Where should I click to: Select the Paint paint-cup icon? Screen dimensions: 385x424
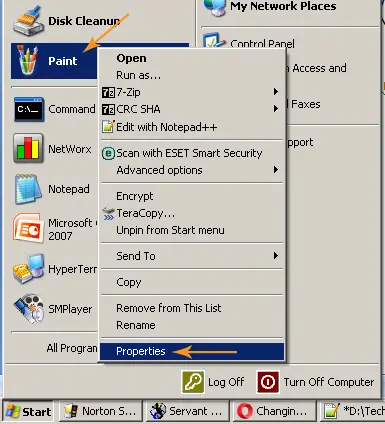point(28,60)
